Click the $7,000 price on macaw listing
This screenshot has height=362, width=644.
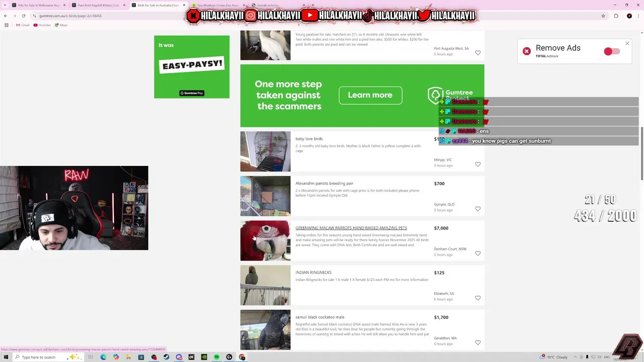(441, 228)
